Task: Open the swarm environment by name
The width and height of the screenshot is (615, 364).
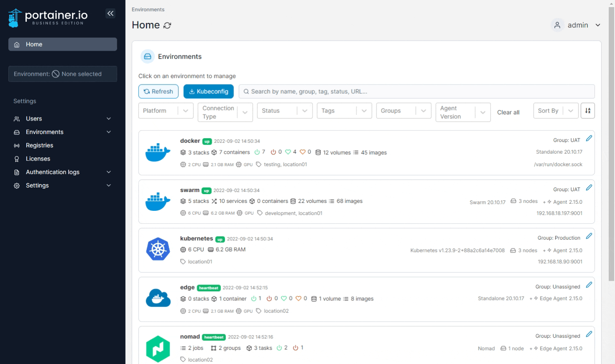Action: pyautogui.click(x=190, y=190)
